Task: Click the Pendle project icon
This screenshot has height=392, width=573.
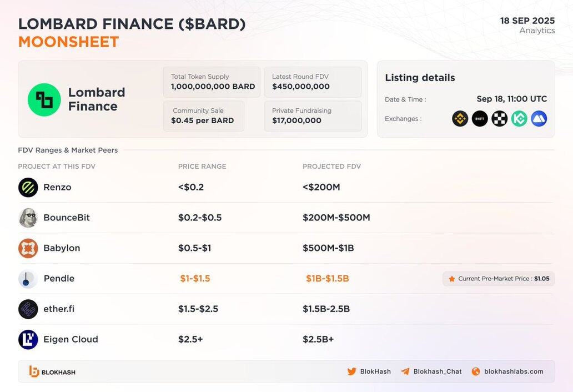Action: (28, 279)
